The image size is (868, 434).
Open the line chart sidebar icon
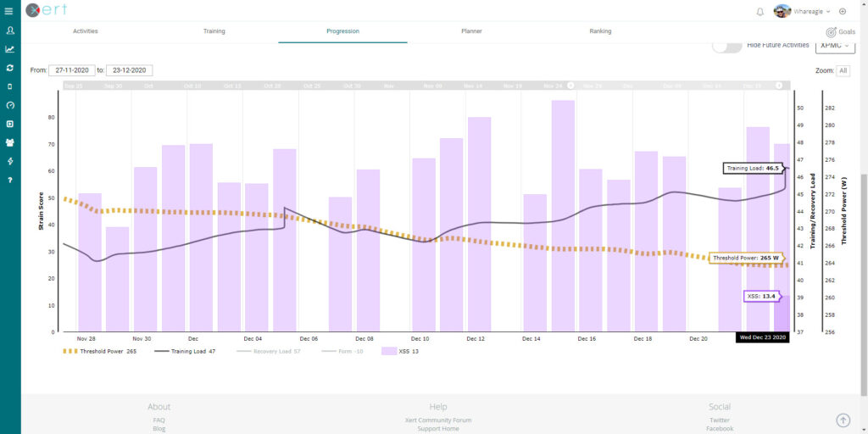click(9, 49)
